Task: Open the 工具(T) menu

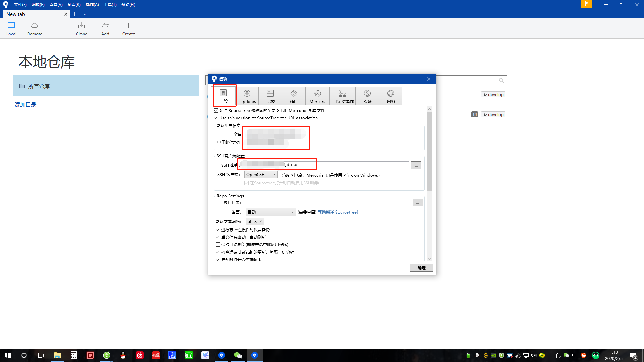Action: point(110,5)
